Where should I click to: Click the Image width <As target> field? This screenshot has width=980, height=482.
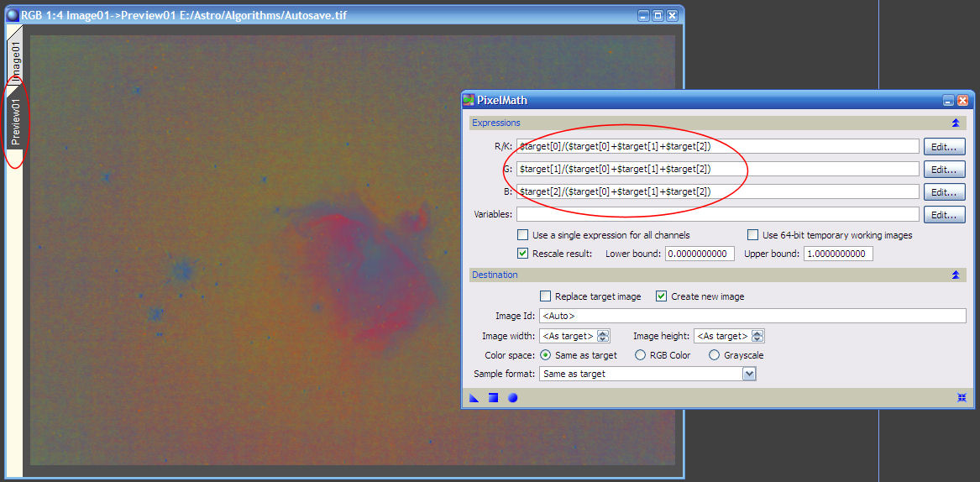pyautogui.click(x=569, y=337)
